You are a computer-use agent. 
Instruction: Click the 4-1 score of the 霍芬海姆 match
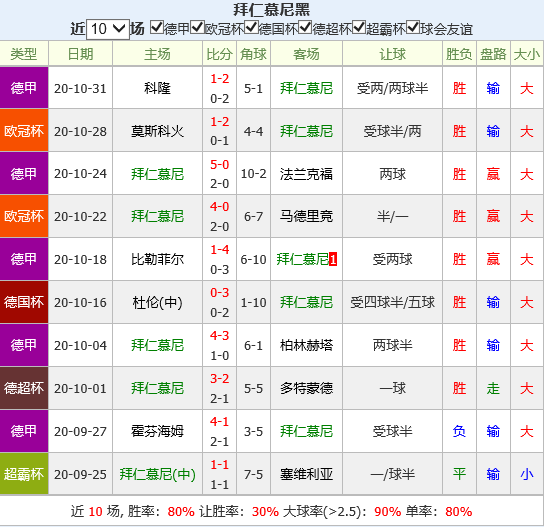(x=220, y=422)
